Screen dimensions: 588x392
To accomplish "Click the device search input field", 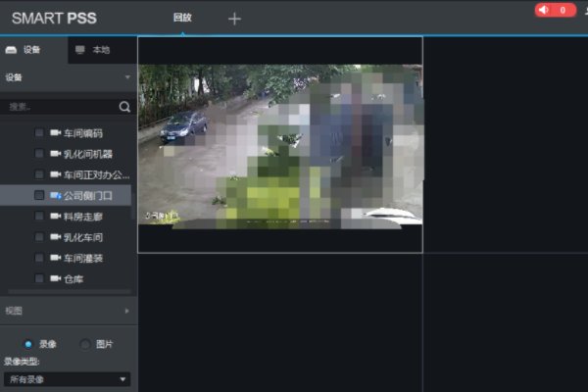I will pos(59,107).
